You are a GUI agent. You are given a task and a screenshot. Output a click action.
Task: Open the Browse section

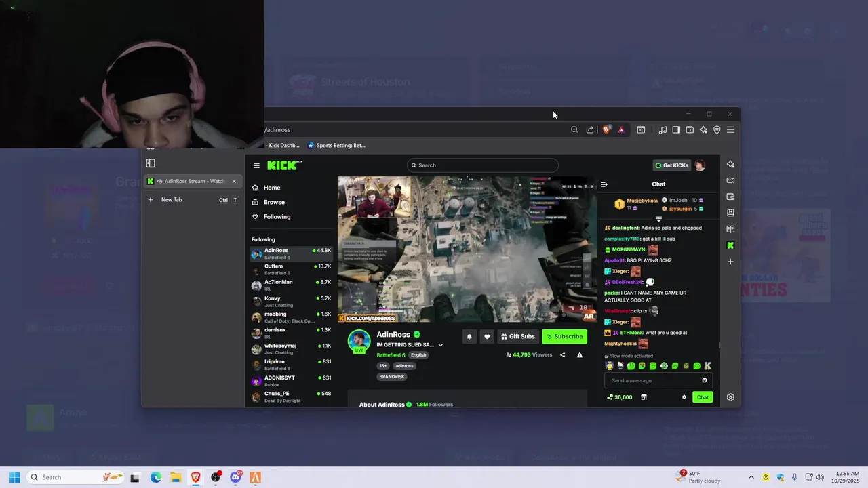click(269, 202)
